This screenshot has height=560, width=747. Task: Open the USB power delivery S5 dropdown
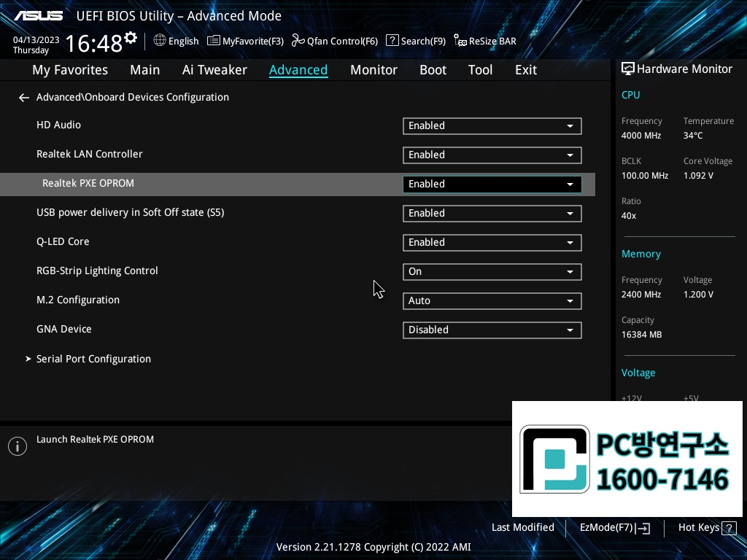[492, 214]
